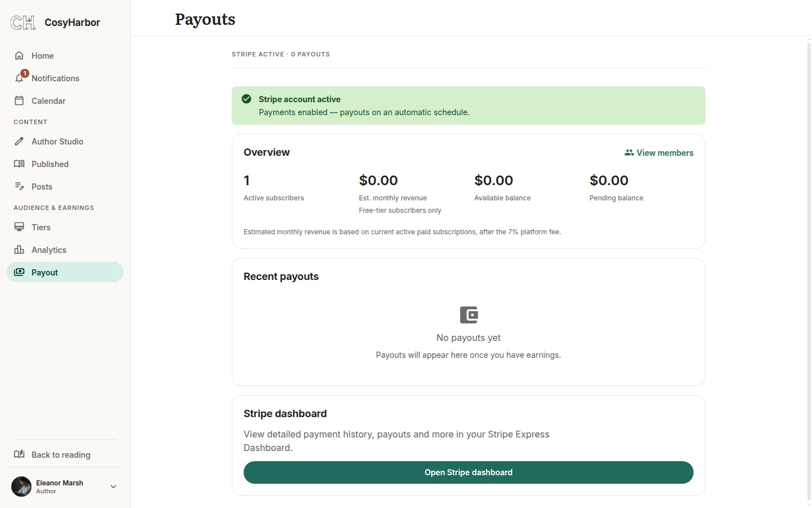Open the Tiers page

click(65, 227)
